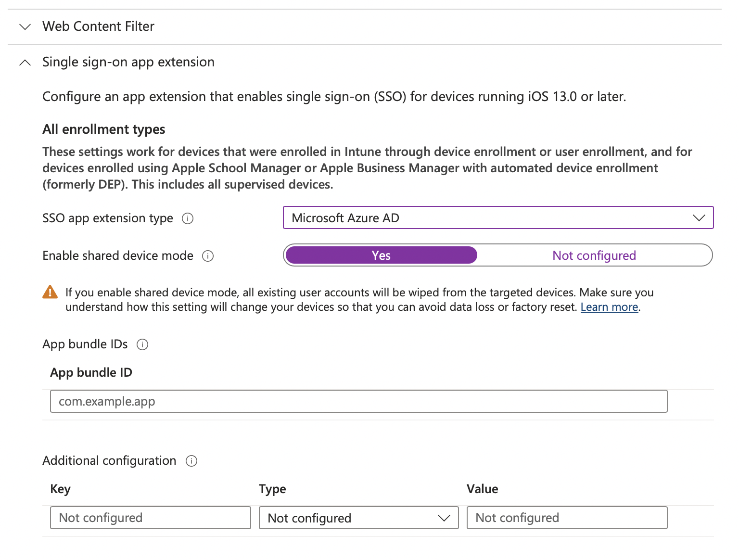Open the Type dropdown in Additional configuration

tap(358, 518)
